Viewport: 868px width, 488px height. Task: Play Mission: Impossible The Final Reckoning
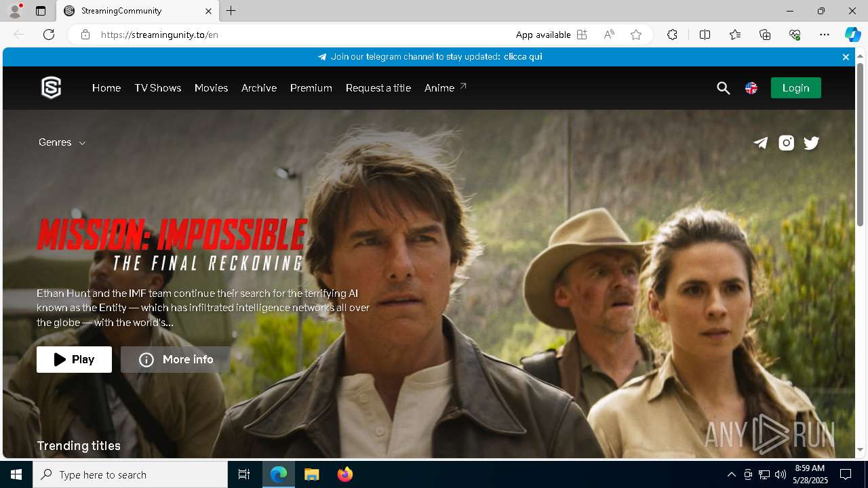pyautogui.click(x=74, y=360)
